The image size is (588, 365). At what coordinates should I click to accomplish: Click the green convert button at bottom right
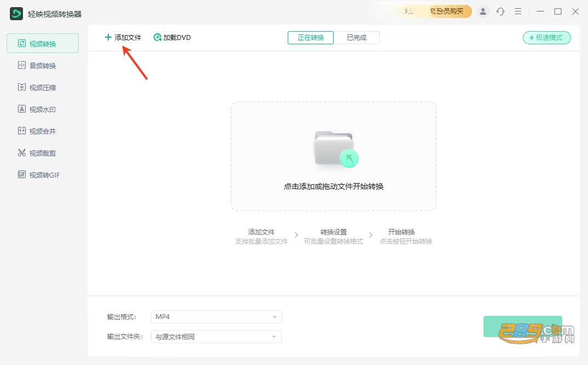[x=523, y=326]
